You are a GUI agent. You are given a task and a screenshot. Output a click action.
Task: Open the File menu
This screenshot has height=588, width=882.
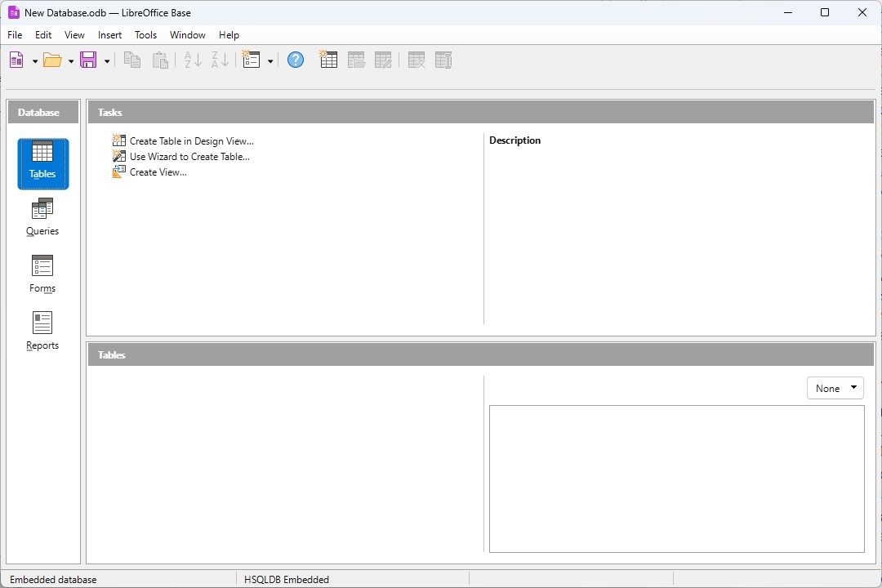[15, 35]
